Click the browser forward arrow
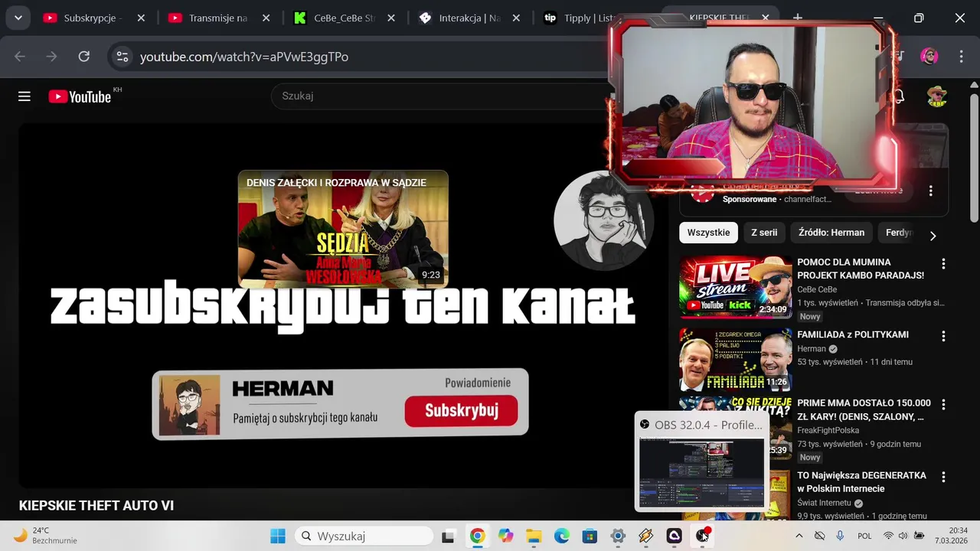Screen dimensions: 980x551 click(x=51, y=57)
